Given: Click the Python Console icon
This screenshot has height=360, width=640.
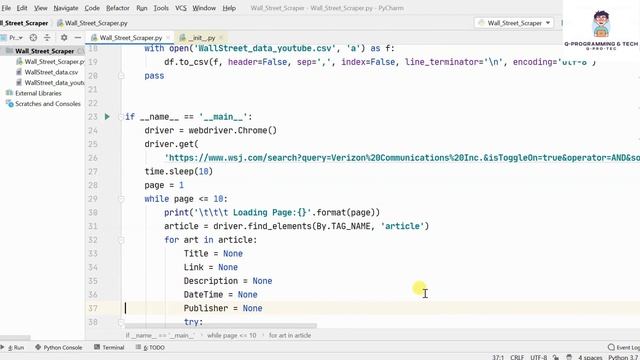Looking at the screenshot, I should pyautogui.click(x=38, y=347).
